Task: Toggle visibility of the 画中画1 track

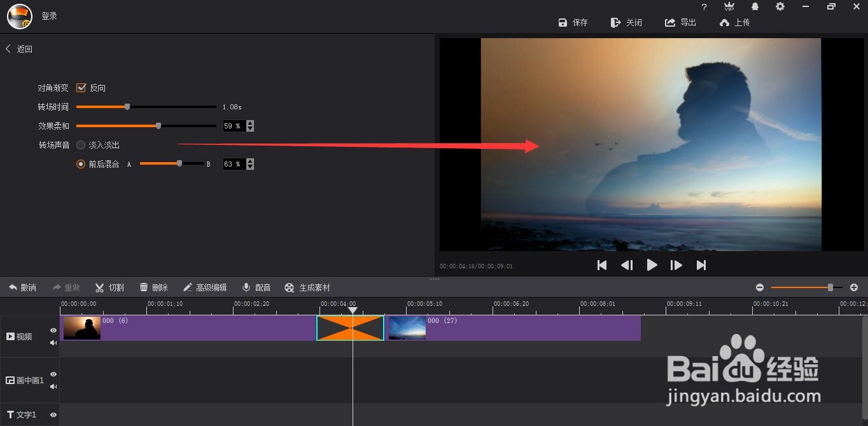Action: [x=53, y=374]
